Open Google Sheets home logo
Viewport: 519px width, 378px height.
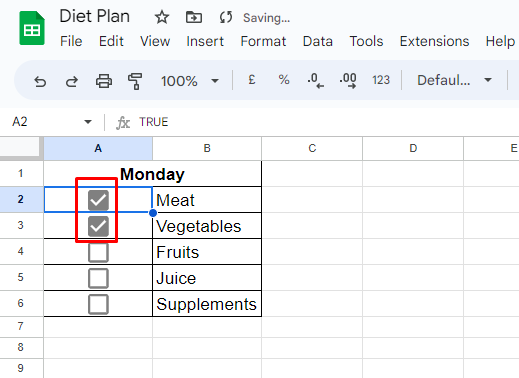point(32,28)
